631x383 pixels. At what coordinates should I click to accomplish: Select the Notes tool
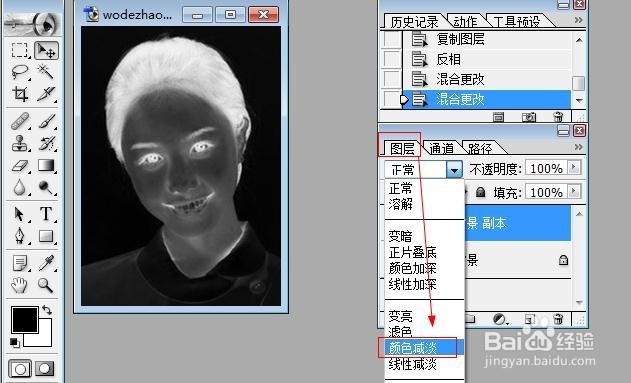[20, 263]
